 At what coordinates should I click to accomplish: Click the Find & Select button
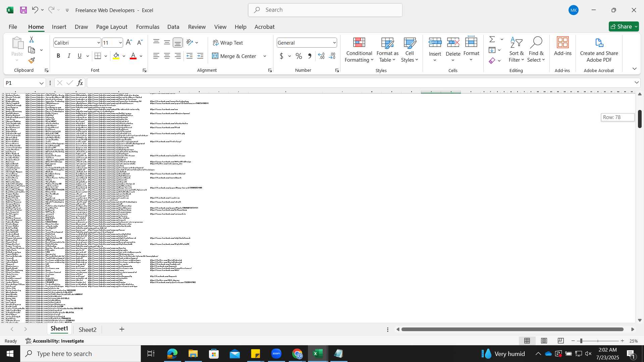[x=536, y=50]
